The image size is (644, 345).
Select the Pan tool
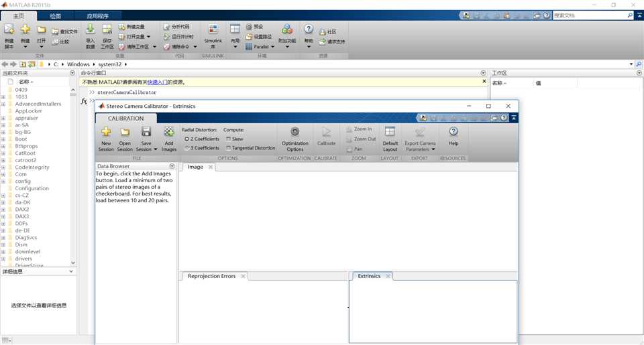354,149
